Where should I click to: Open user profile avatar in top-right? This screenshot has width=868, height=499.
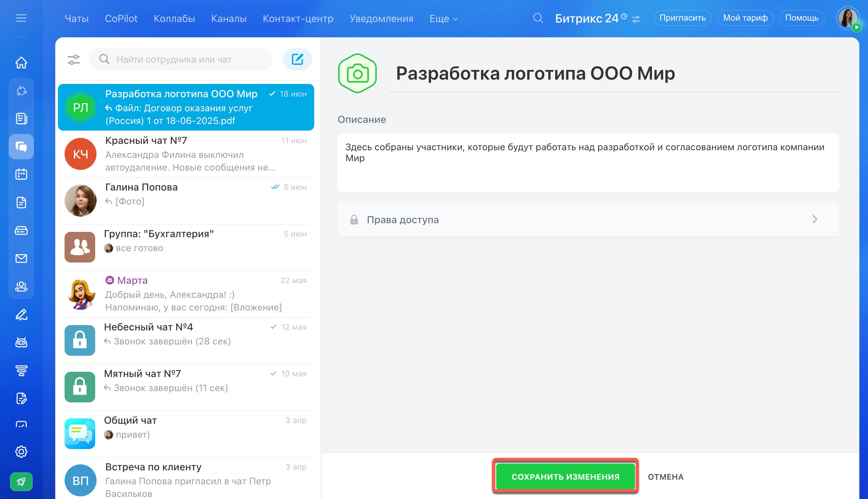point(847,18)
